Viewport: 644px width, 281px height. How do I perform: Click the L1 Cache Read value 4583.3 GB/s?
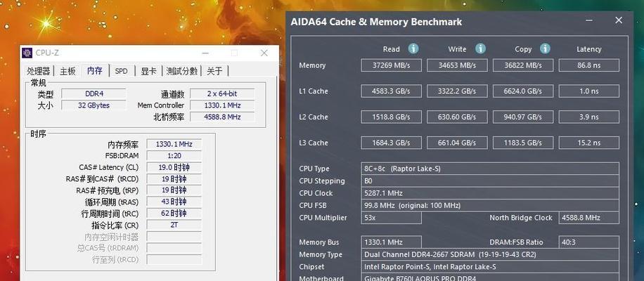(392, 91)
